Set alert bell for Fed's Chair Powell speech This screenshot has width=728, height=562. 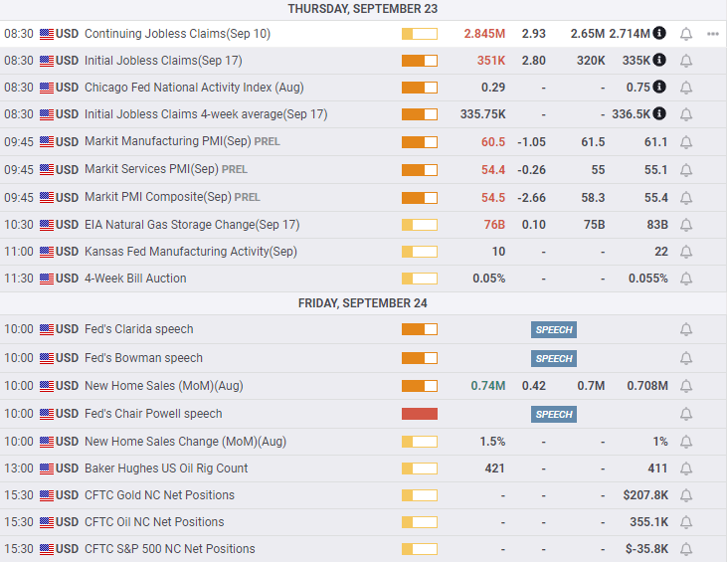685,414
